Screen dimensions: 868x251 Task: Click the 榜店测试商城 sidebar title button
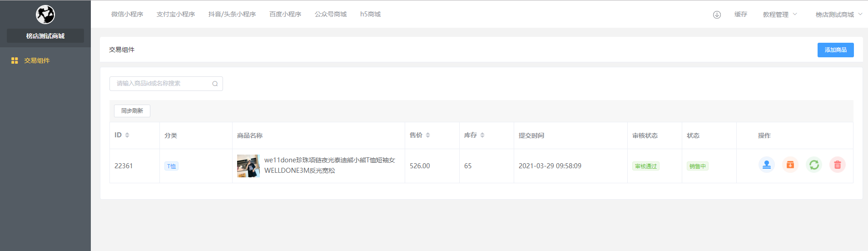(45, 36)
